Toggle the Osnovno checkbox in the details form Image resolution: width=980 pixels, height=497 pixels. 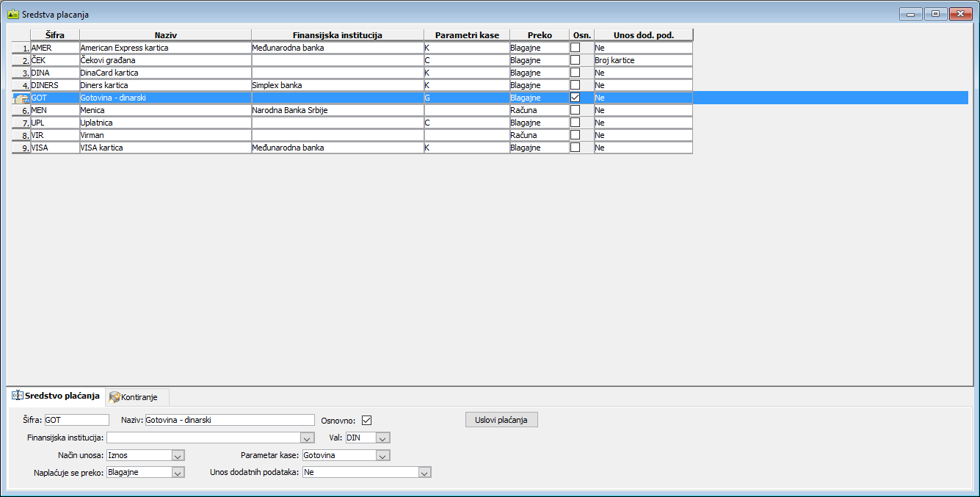point(367,421)
